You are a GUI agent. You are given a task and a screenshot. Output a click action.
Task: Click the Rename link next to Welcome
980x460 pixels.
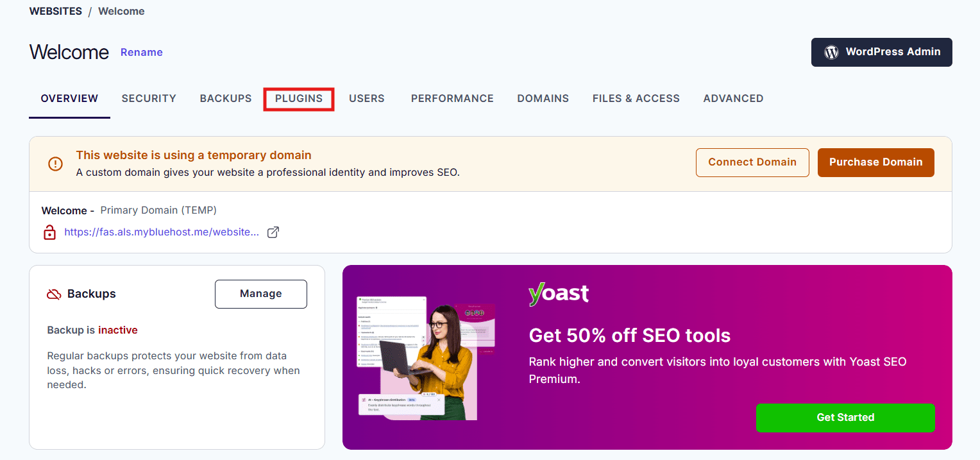tap(141, 52)
